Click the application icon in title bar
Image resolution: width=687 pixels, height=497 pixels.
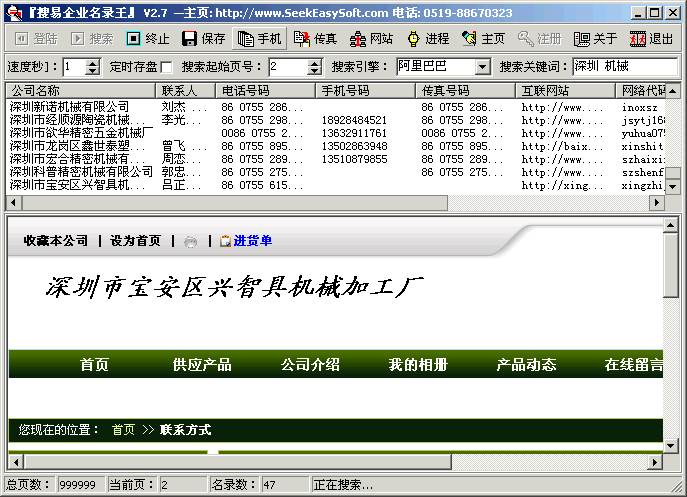tap(14, 13)
